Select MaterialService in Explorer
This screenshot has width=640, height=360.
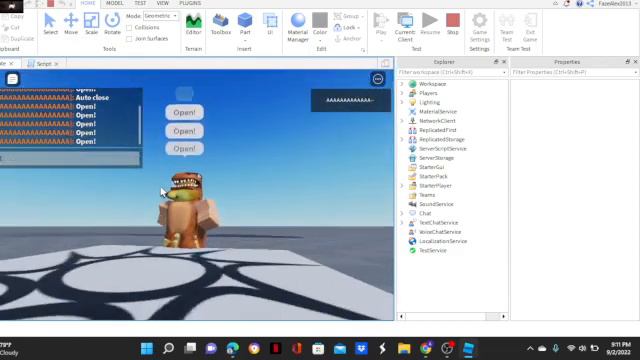click(x=438, y=112)
